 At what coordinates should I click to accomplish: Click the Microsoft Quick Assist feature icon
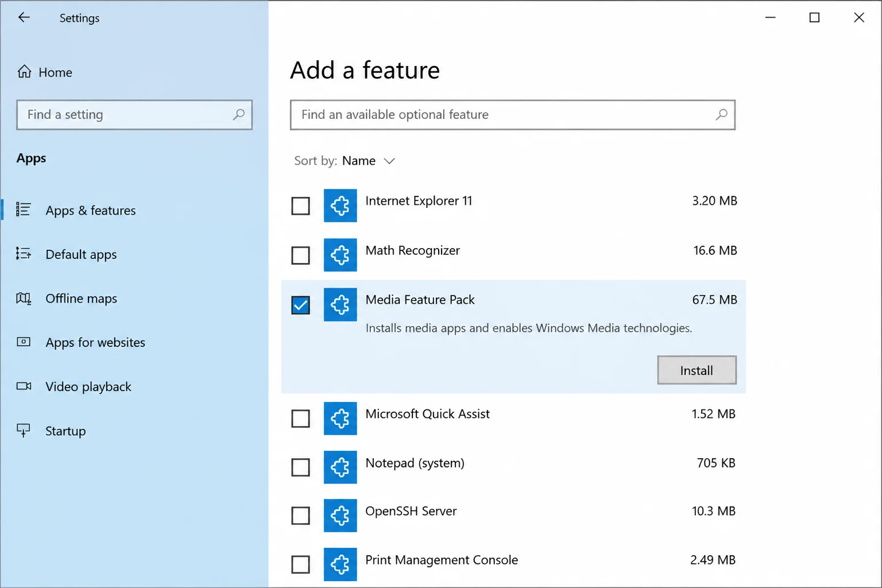[x=340, y=419]
